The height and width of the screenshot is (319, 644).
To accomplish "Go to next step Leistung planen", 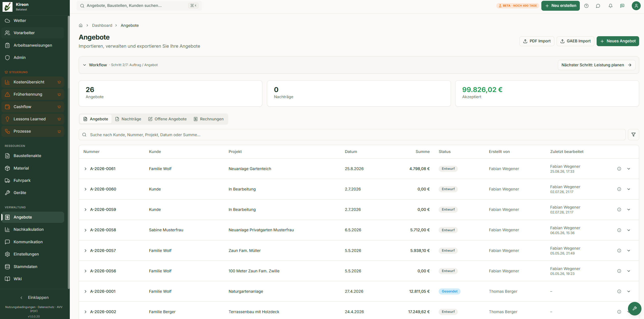I will tap(597, 65).
